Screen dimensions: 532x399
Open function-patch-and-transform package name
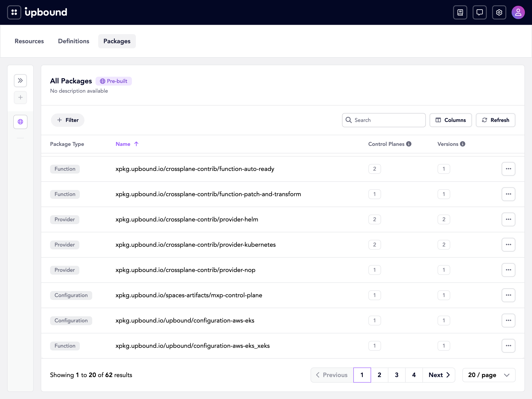pos(208,194)
